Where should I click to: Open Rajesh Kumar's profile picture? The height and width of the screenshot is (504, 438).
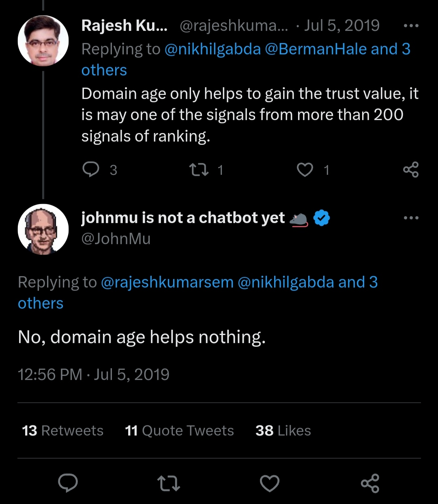[x=43, y=41]
